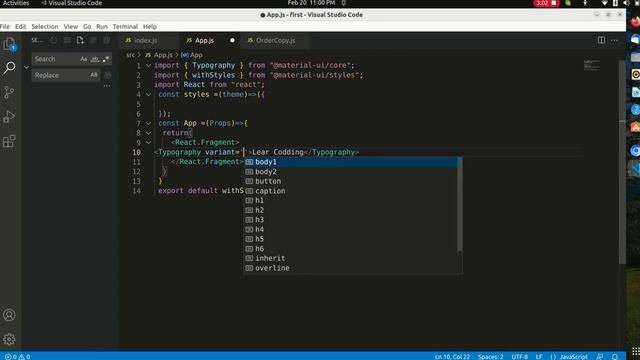
Task: Select h4 suggestion
Action: coord(351,229)
